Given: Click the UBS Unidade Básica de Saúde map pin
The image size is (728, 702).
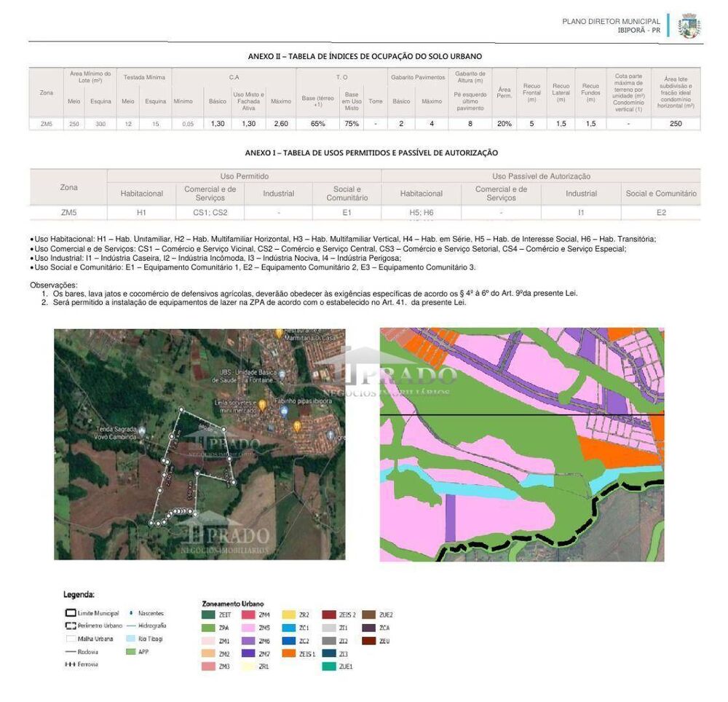Looking at the screenshot, I should (x=282, y=374).
